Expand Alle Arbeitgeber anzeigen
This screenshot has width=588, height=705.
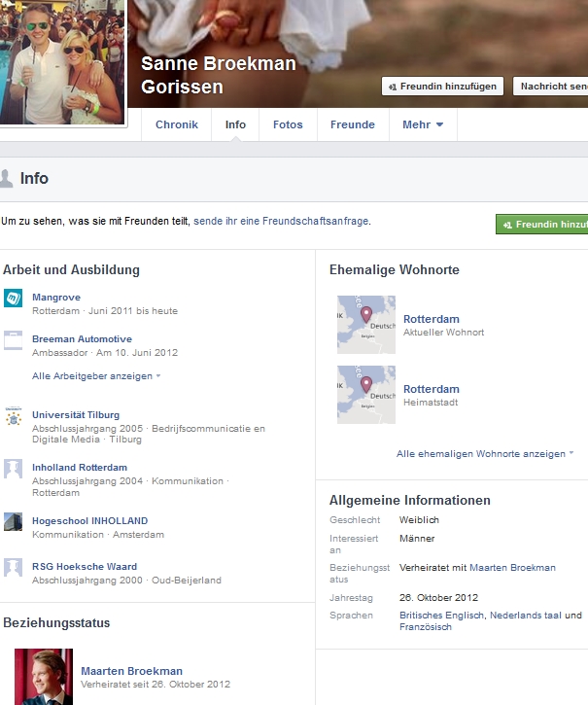(96, 376)
